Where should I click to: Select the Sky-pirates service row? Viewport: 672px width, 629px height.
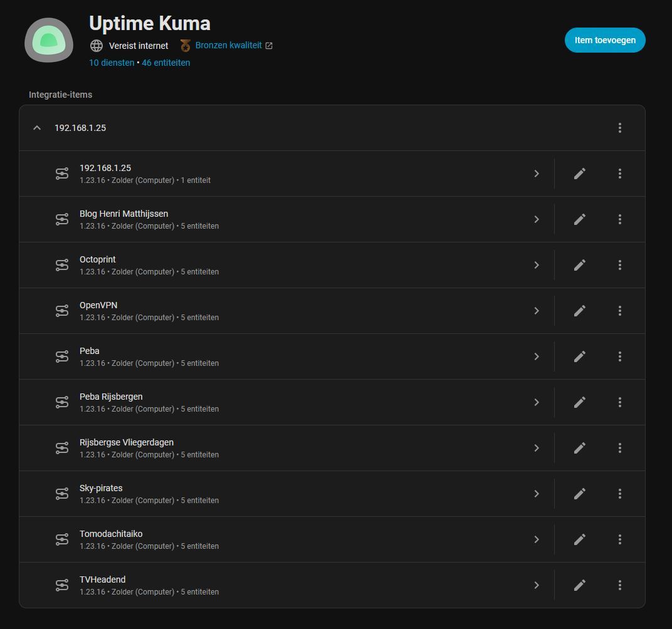tap(251, 494)
